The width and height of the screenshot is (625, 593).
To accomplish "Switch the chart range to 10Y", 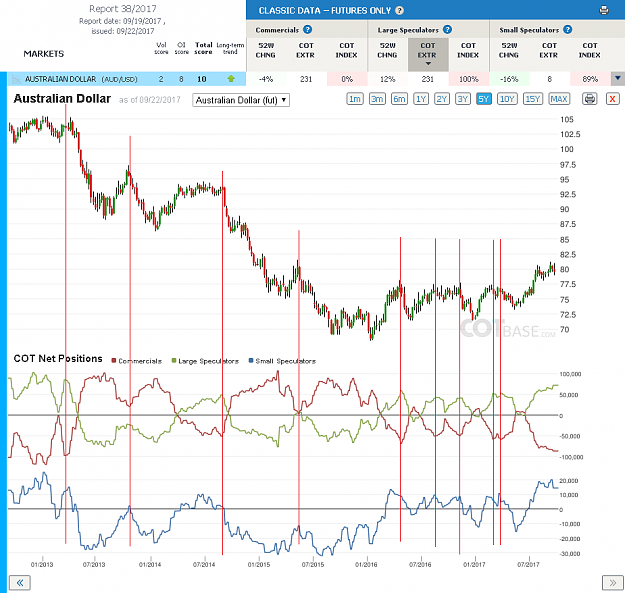I will (x=507, y=99).
